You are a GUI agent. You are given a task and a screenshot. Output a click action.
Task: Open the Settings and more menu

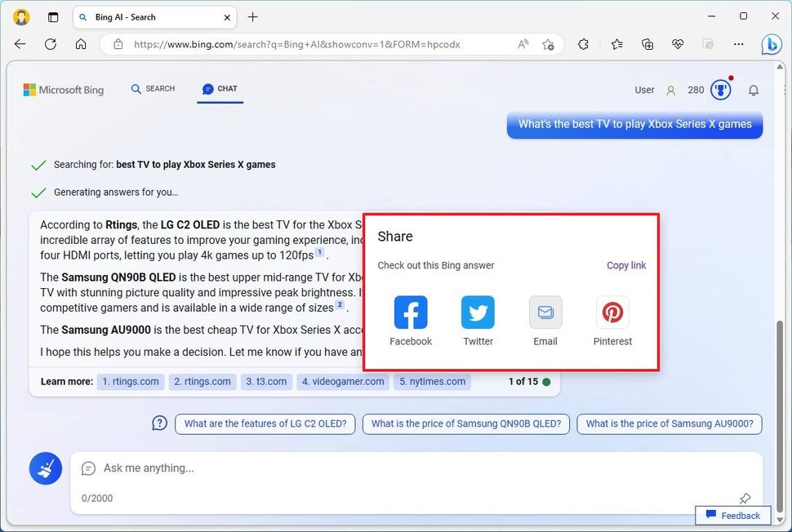pos(738,44)
